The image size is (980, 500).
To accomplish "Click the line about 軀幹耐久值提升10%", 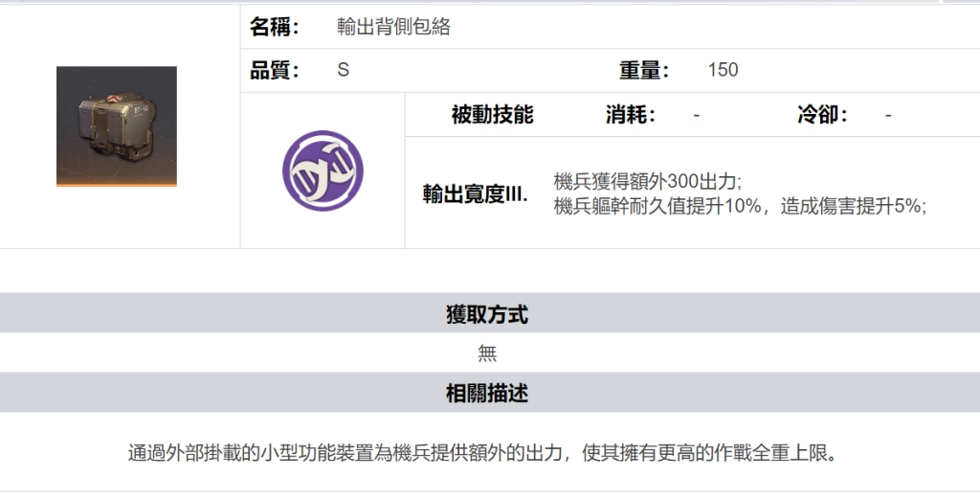I will click(740, 206).
